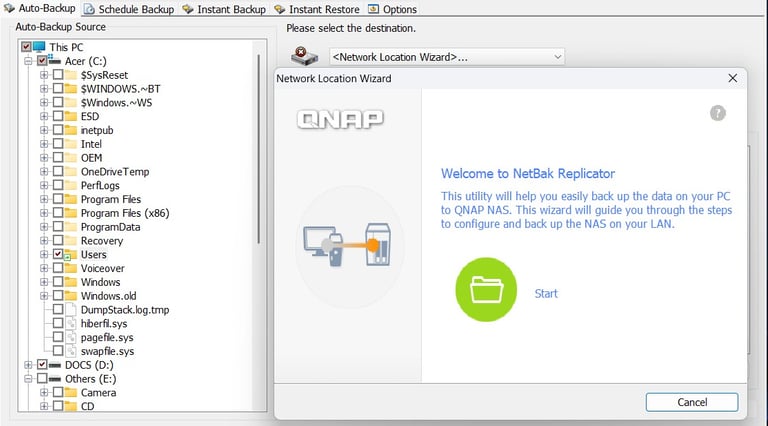Screen dimensions: 768x426
Task: Expand the Users folder node
Action: pyautogui.click(x=44, y=255)
